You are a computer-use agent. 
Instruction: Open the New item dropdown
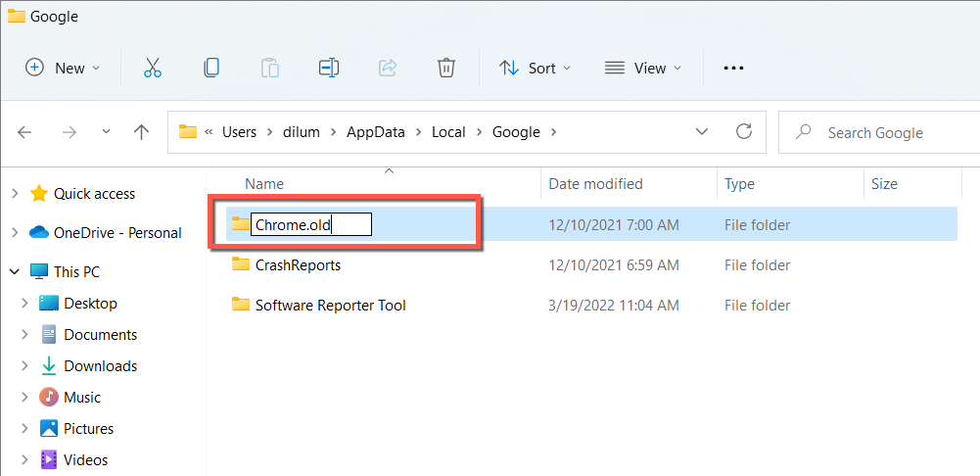pyautogui.click(x=63, y=68)
